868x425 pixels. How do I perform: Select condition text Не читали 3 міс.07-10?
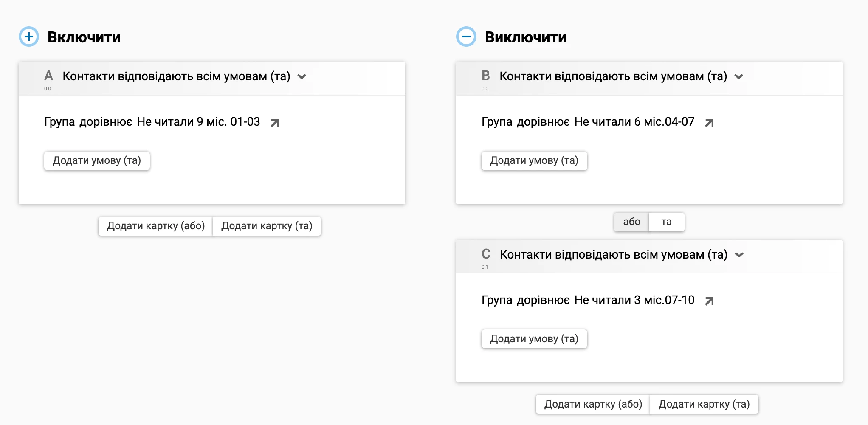click(634, 300)
